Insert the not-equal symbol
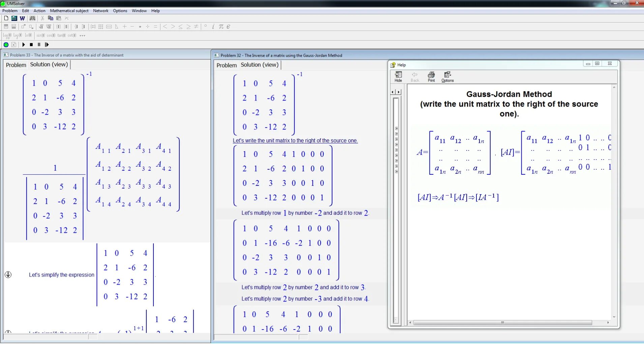This screenshot has width=644, height=344. tap(196, 27)
